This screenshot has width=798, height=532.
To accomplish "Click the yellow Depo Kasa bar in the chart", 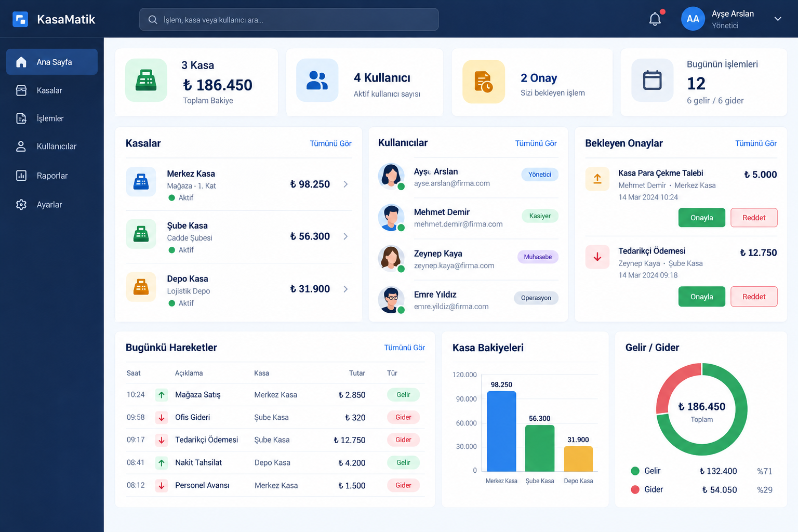I will tap(578, 459).
